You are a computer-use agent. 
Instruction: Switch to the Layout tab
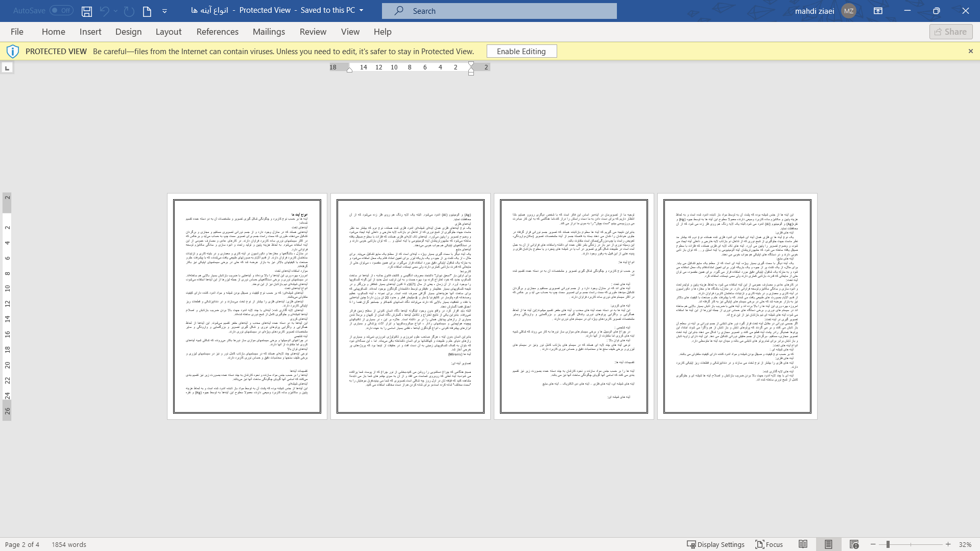pyautogui.click(x=169, y=32)
